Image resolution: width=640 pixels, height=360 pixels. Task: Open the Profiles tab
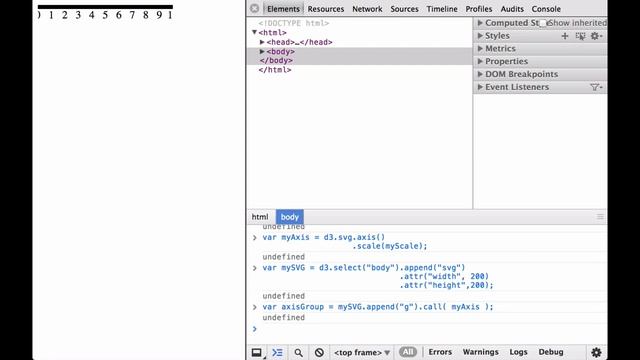tap(479, 9)
